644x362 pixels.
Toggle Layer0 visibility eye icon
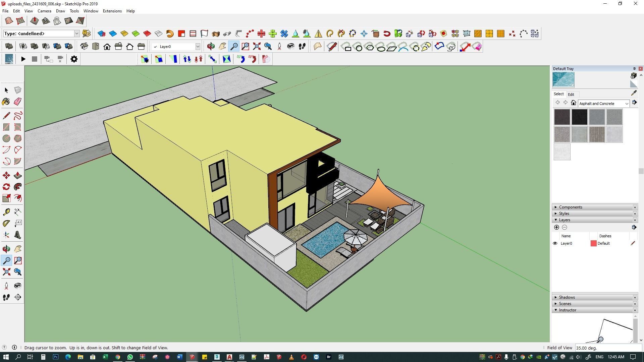555,243
